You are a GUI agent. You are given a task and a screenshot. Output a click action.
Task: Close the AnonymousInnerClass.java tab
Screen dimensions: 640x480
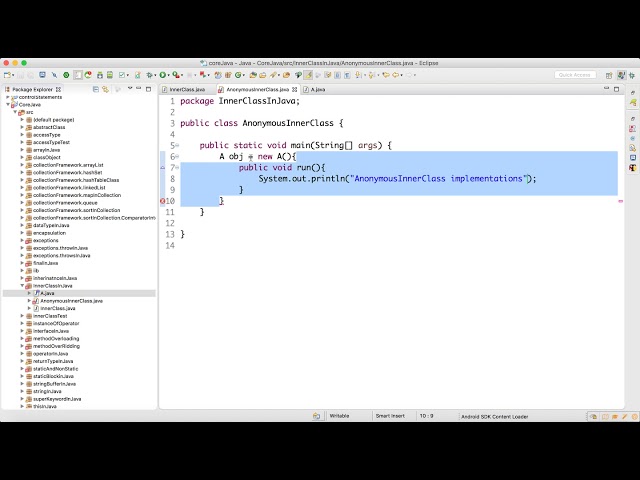[x=295, y=89]
